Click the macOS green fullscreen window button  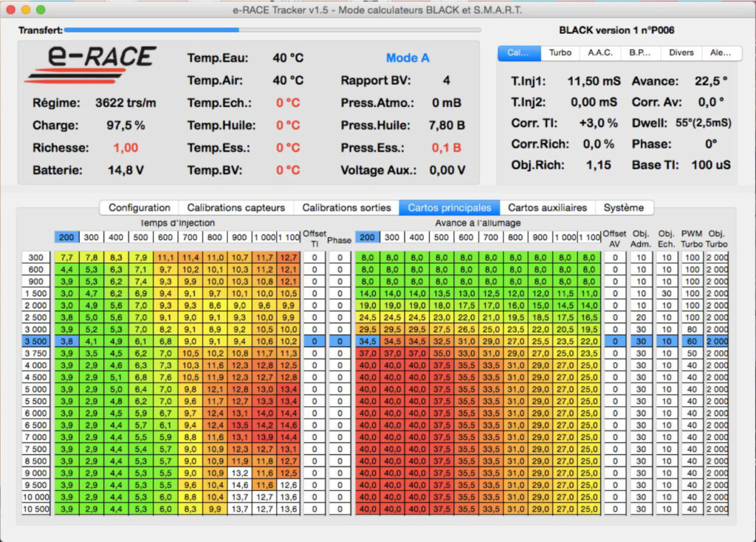coord(41,10)
